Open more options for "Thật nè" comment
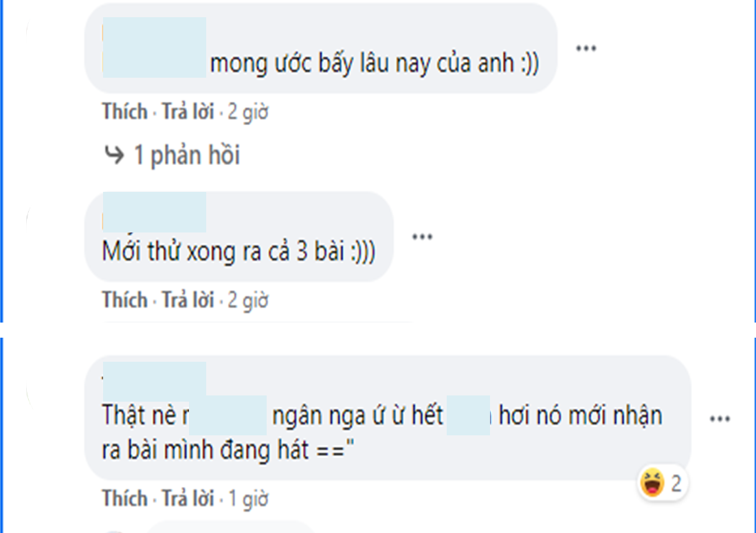The height and width of the screenshot is (533, 756). click(x=719, y=418)
